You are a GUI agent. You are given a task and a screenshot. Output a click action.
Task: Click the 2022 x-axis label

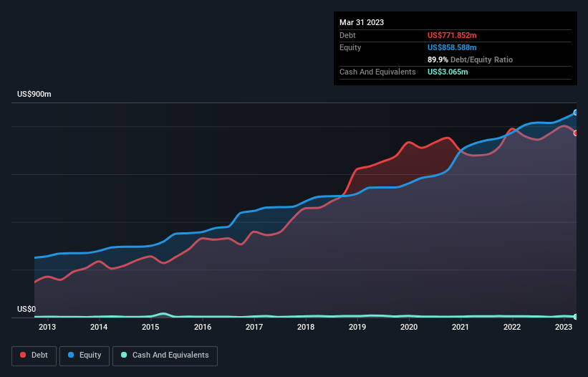pyautogui.click(x=512, y=327)
